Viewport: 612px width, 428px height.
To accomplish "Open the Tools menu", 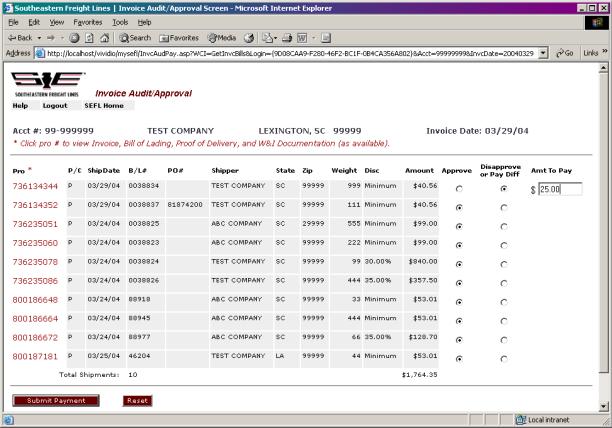I will 119,22.
